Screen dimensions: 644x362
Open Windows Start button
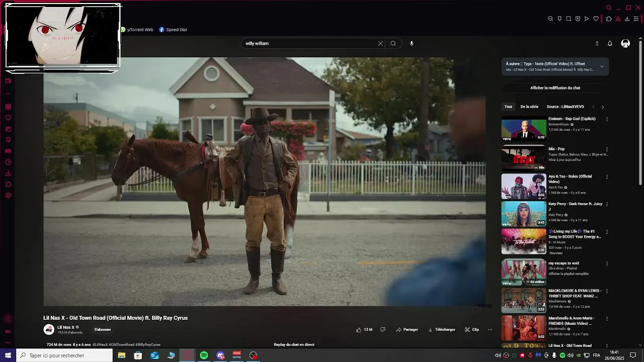[x=8, y=355]
